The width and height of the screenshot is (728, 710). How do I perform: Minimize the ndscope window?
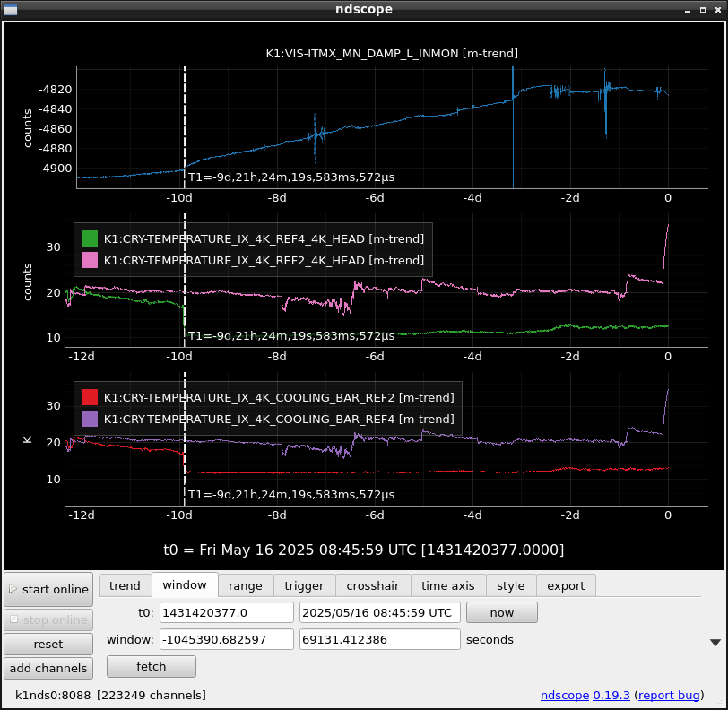point(688,10)
